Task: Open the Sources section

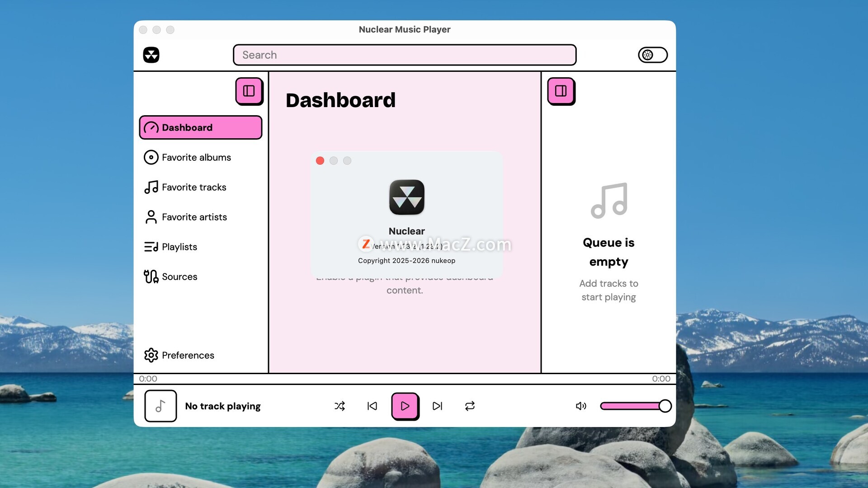Action: coord(179,277)
